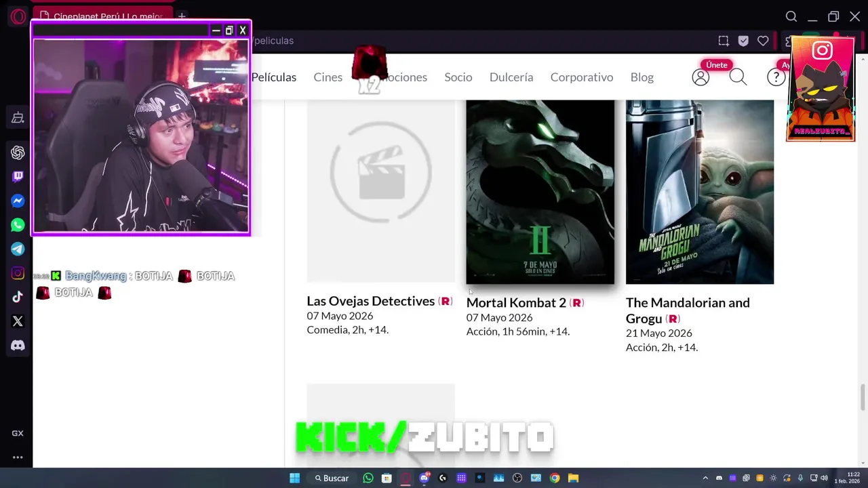This screenshot has width=868, height=488.
Task: Open the Opera GX main menu logo
Action: [18, 16]
